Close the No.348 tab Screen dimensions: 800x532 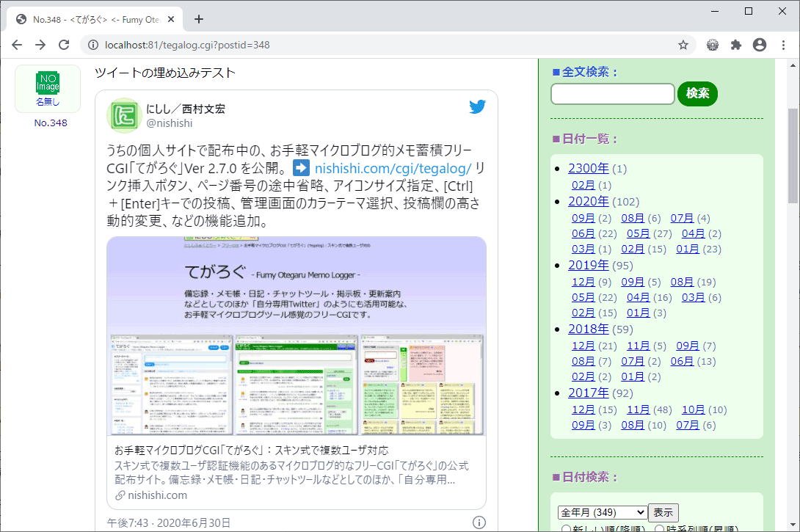point(171,19)
